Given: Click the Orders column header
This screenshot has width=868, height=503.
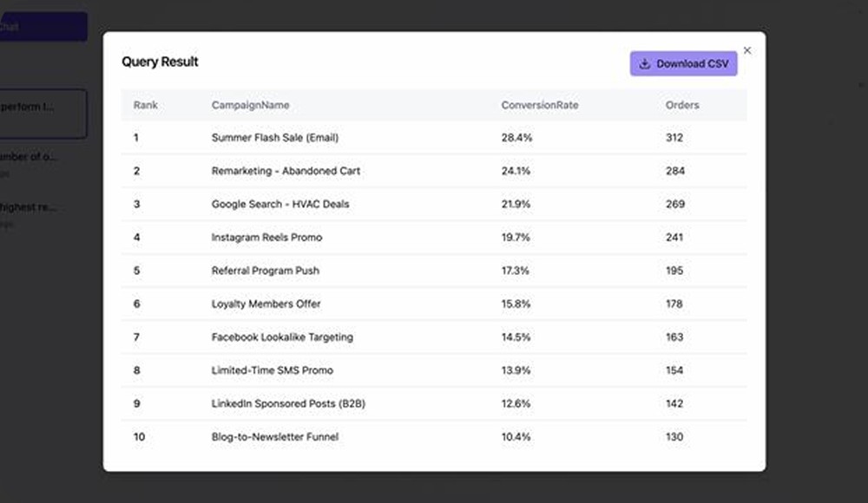Looking at the screenshot, I should click(681, 105).
